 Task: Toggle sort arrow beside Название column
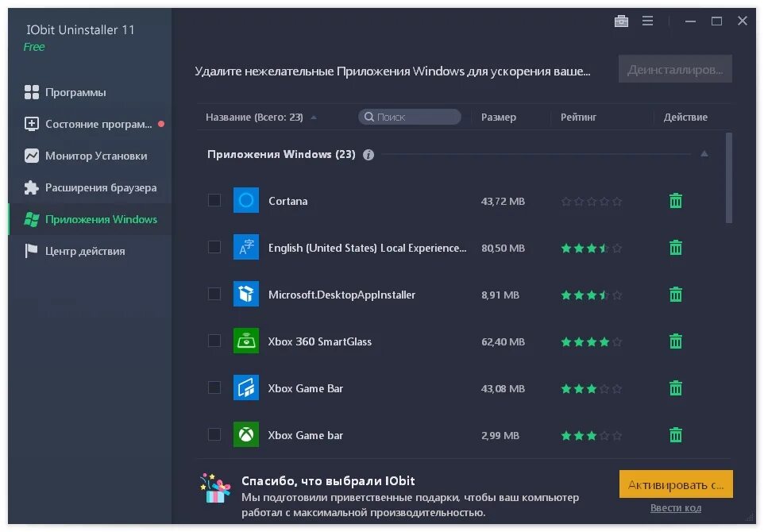pos(314,118)
